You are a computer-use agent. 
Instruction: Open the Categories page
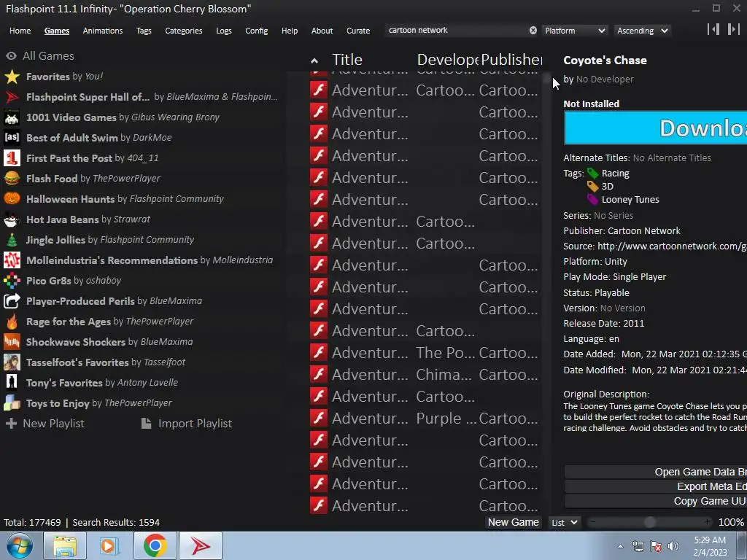183,31
